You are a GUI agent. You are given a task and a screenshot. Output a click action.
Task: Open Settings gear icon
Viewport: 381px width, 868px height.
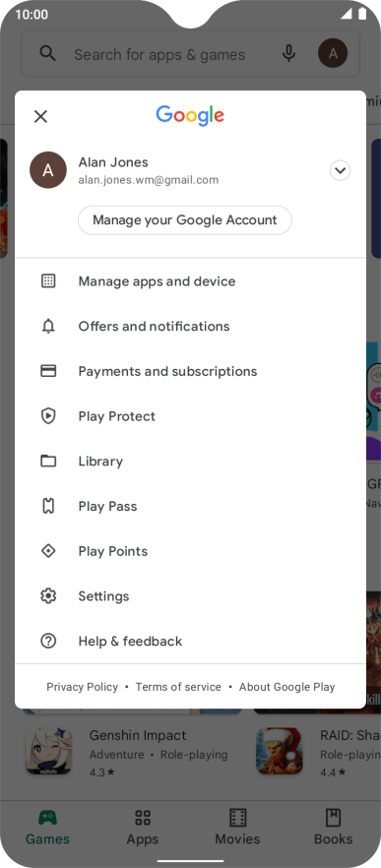(x=48, y=595)
